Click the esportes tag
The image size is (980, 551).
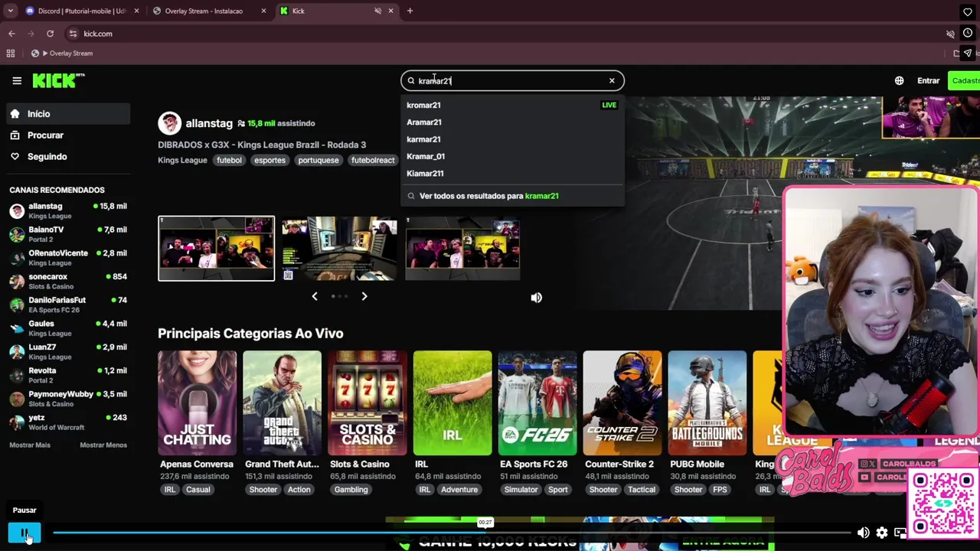coord(269,160)
